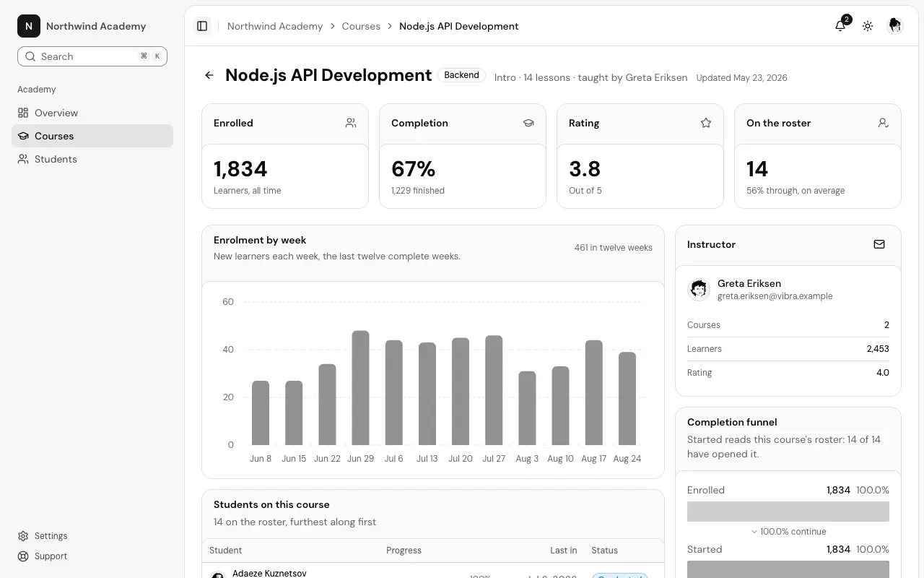
Task: Click the On the roster user icon
Action: [x=884, y=123]
